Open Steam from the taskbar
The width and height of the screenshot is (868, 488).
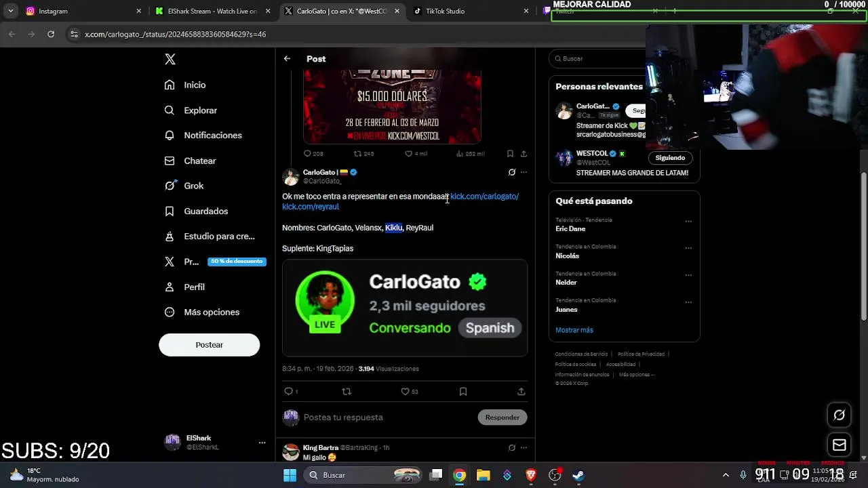click(x=578, y=475)
